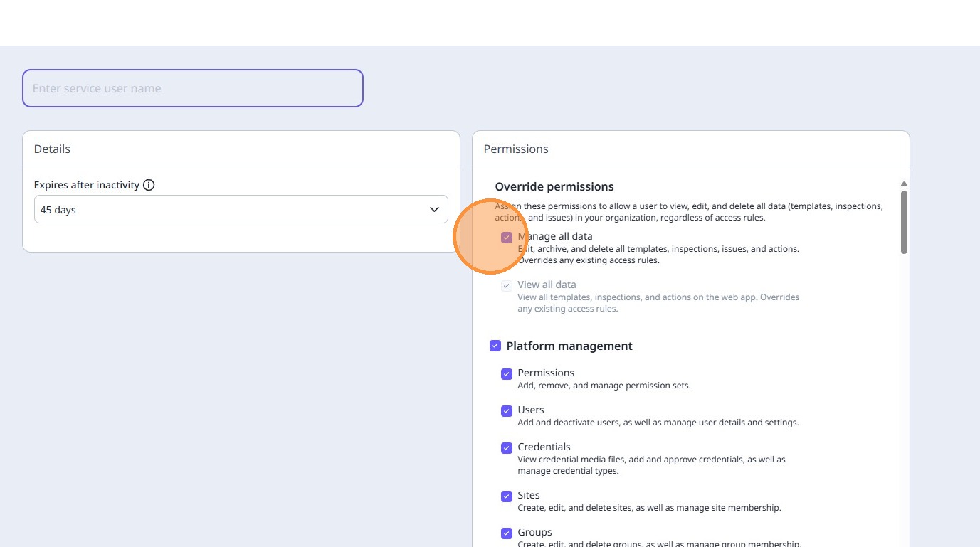Uncheck the Permissions checkbox

(507, 374)
